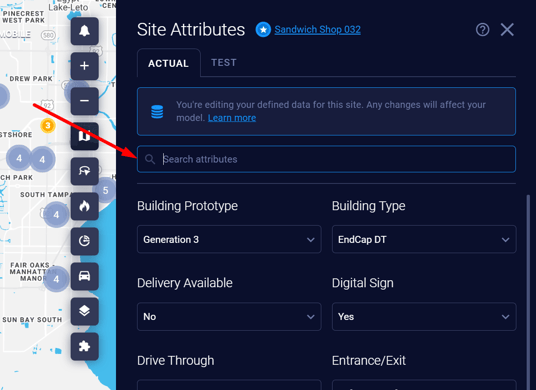Open the Sandwich Shop 032 link

317,30
